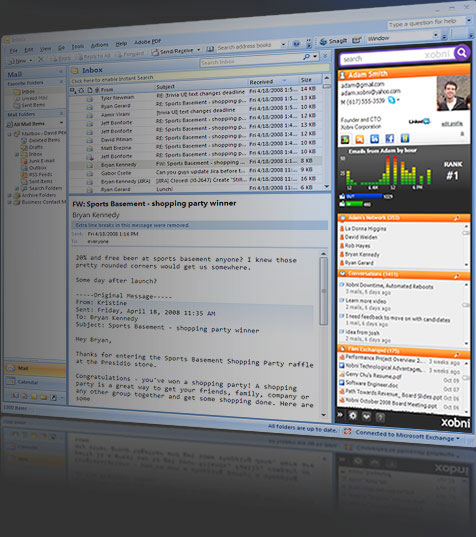Viewport: 476px width, 537px height.
Task: Open the Actions menu
Action: 99,45
